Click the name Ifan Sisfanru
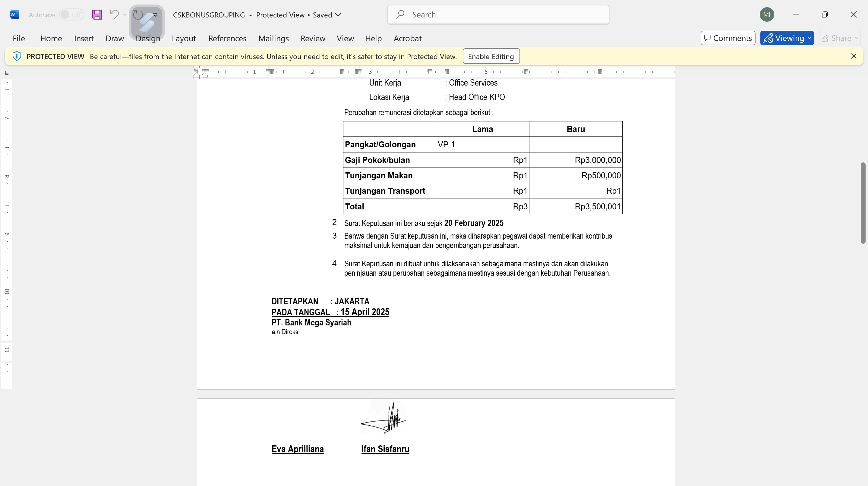 (x=385, y=449)
